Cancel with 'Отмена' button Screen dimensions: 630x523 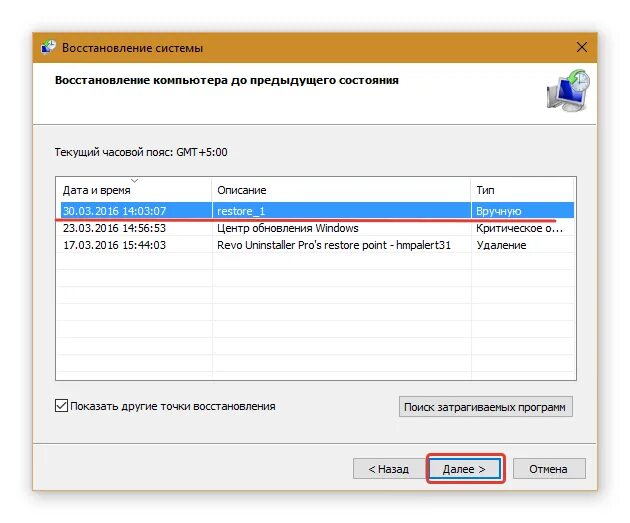pos(549,469)
